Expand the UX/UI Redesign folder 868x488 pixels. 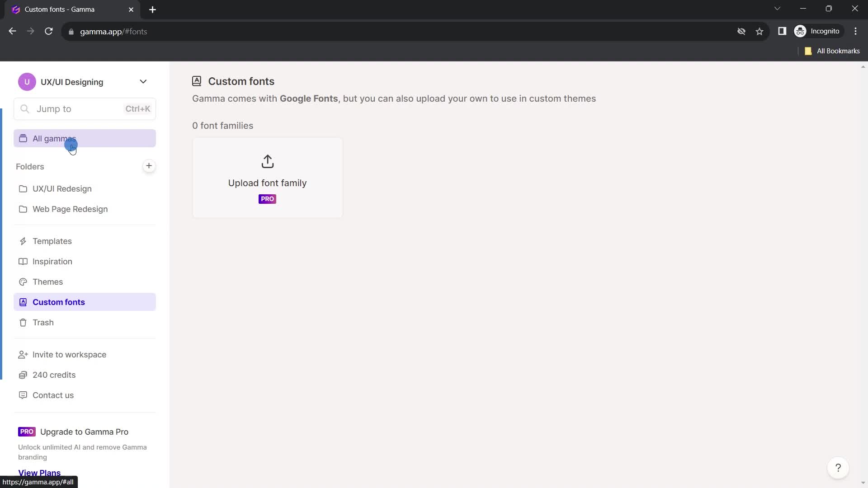pos(62,188)
